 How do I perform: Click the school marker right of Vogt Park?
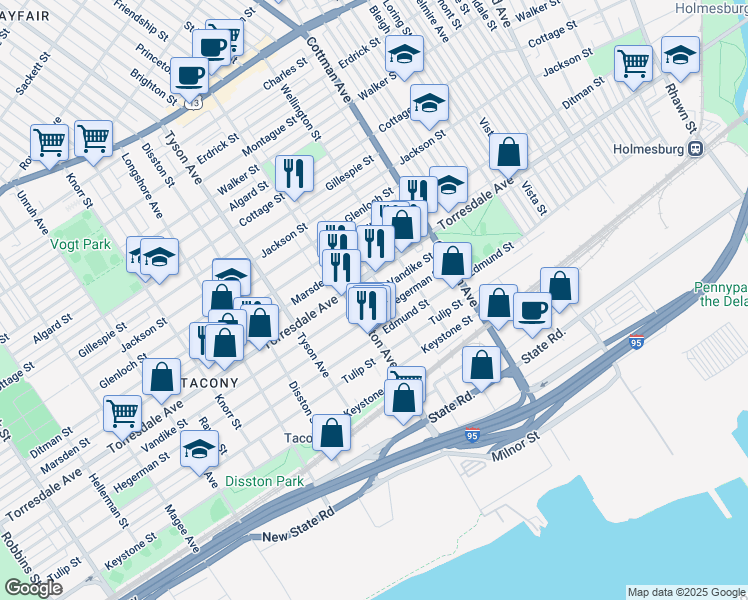pyautogui.click(x=159, y=258)
